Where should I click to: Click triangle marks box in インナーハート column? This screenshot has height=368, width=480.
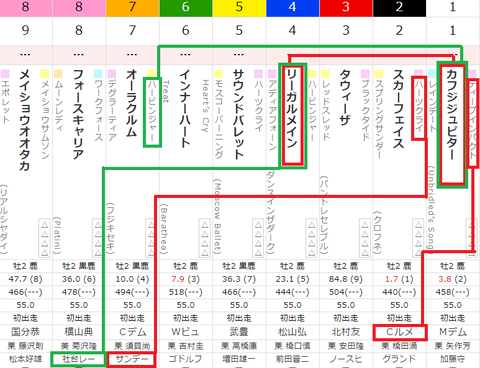click(205, 238)
